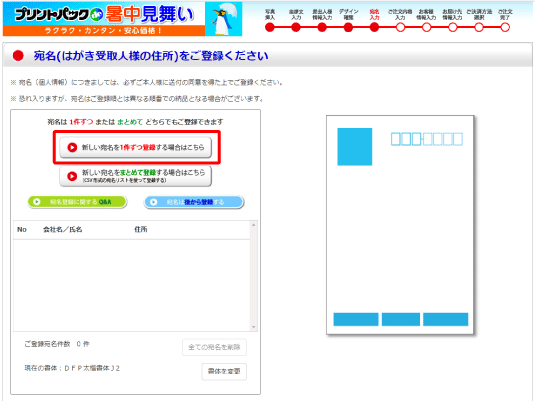Click the 全ての宛名を削除 button
The image size is (535, 401).
point(214,347)
